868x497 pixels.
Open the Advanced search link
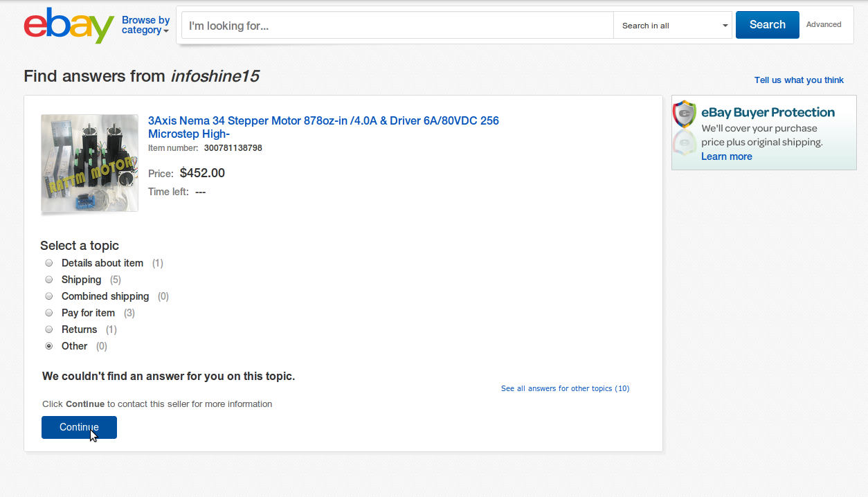824,24
